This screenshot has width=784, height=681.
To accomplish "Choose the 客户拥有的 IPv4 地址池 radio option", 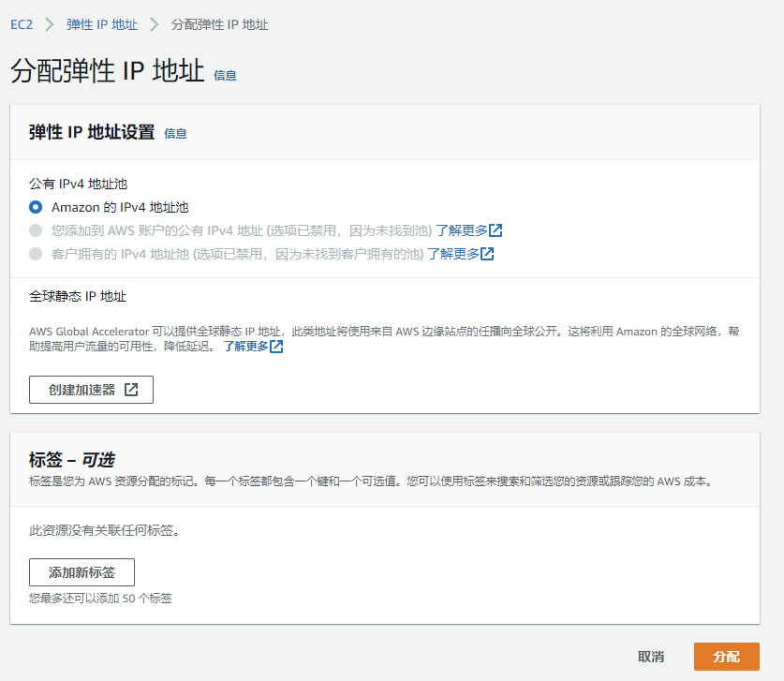I will (x=36, y=254).
